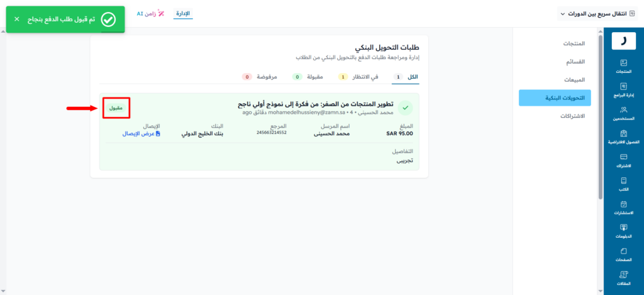Open المنتجات icon in blue sidebar
The height and width of the screenshot is (295, 644).
[623, 66]
